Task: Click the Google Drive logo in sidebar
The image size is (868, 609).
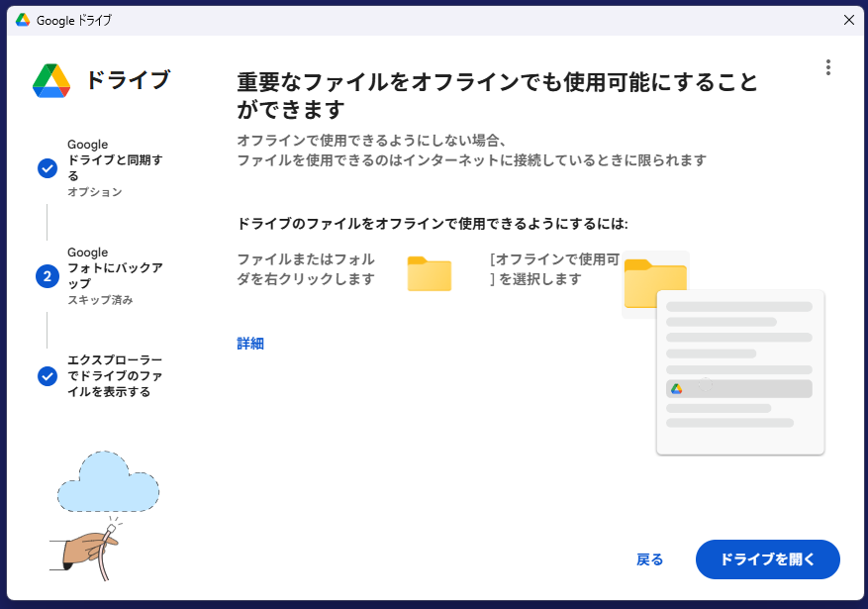Action: (50, 81)
